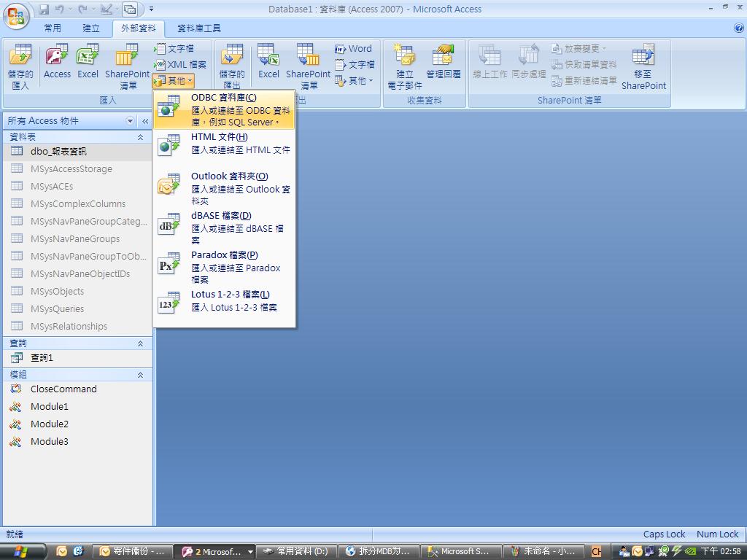Image resolution: width=747 pixels, height=560 pixels.
Task: Collapse the 資料表 (Tables) group
Action: 140,137
